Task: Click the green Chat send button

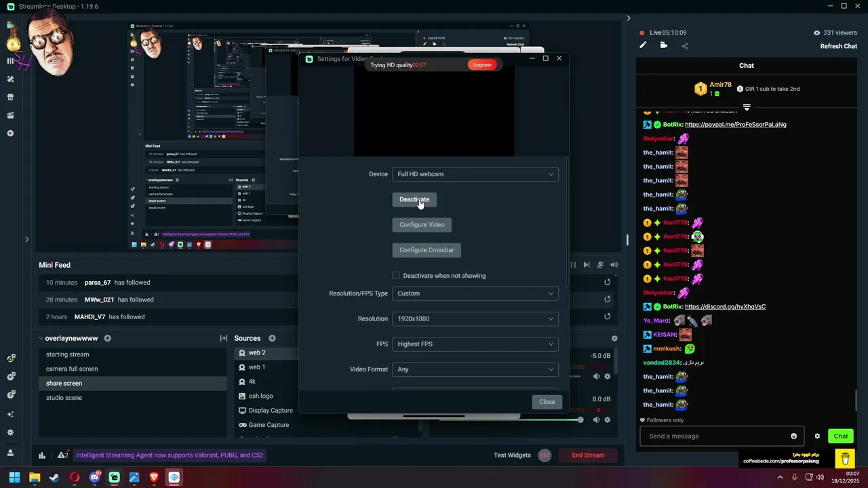Action: pos(841,436)
